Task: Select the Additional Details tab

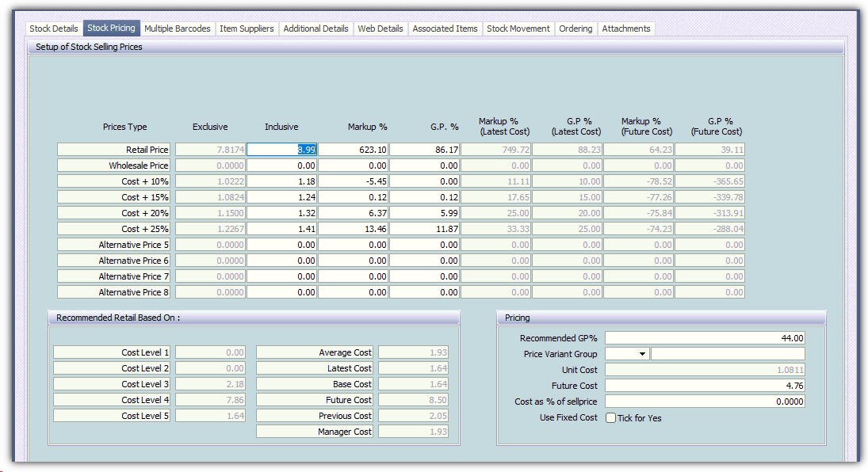Action: pos(315,29)
